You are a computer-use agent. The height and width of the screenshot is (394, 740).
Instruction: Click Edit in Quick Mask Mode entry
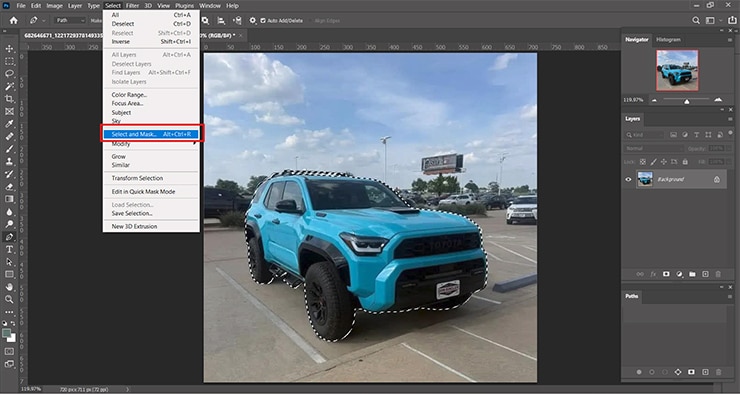click(151, 192)
